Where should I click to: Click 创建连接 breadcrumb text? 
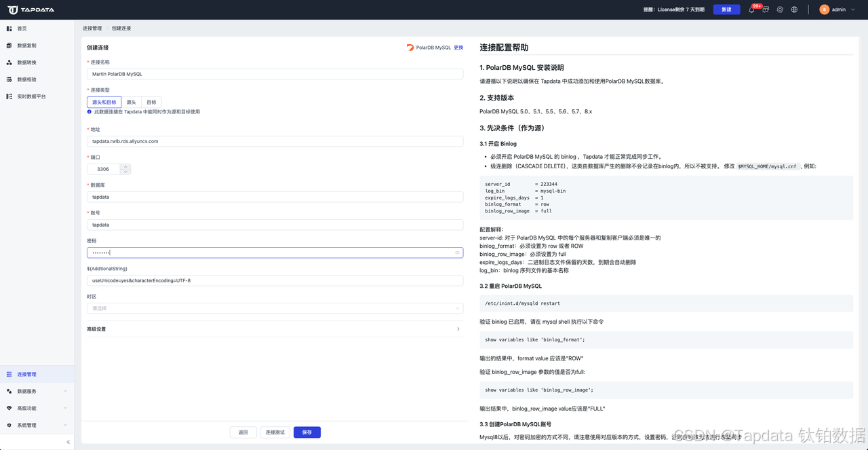[121, 29]
